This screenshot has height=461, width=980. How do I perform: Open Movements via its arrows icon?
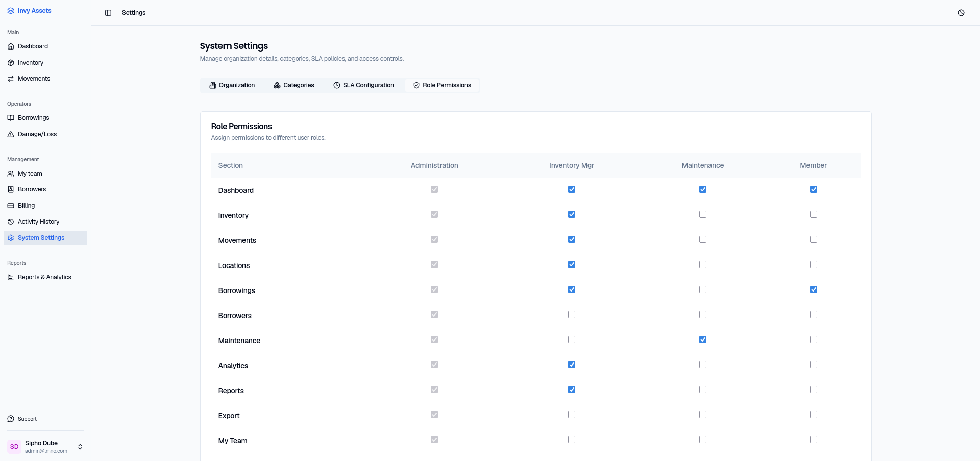point(11,79)
